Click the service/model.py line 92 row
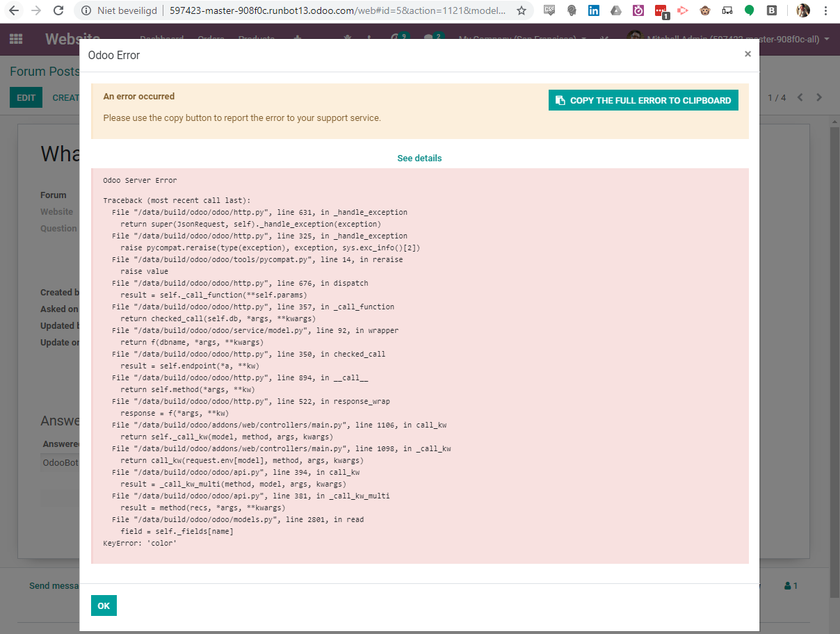This screenshot has width=840, height=634. point(255,330)
